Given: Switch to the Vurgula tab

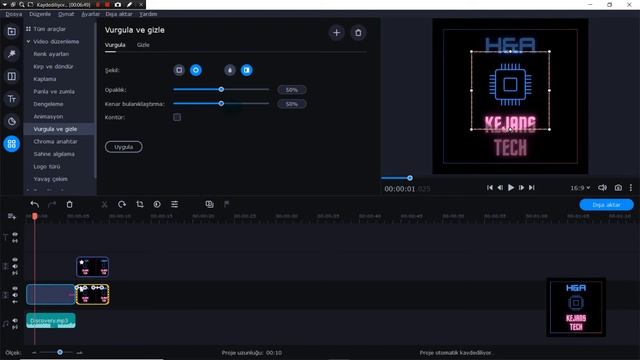Looking at the screenshot, I should coord(115,45).
